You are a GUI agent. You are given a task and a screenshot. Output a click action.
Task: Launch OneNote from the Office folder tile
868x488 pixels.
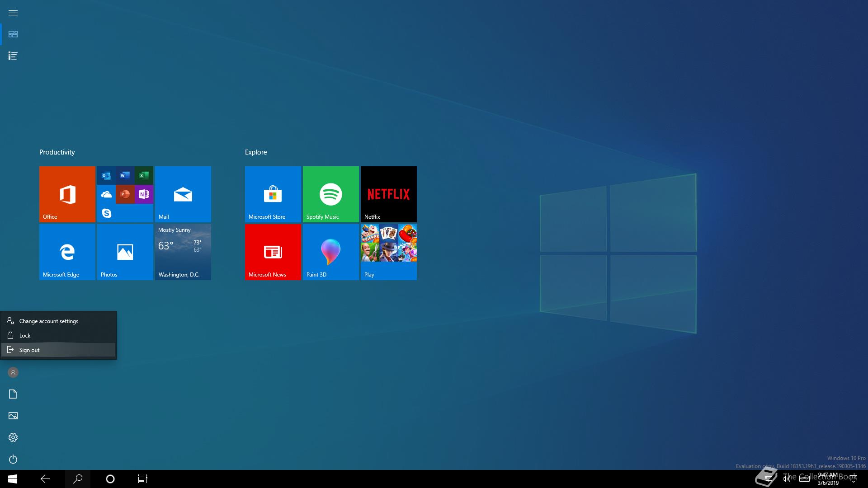[x=144, y=194]
